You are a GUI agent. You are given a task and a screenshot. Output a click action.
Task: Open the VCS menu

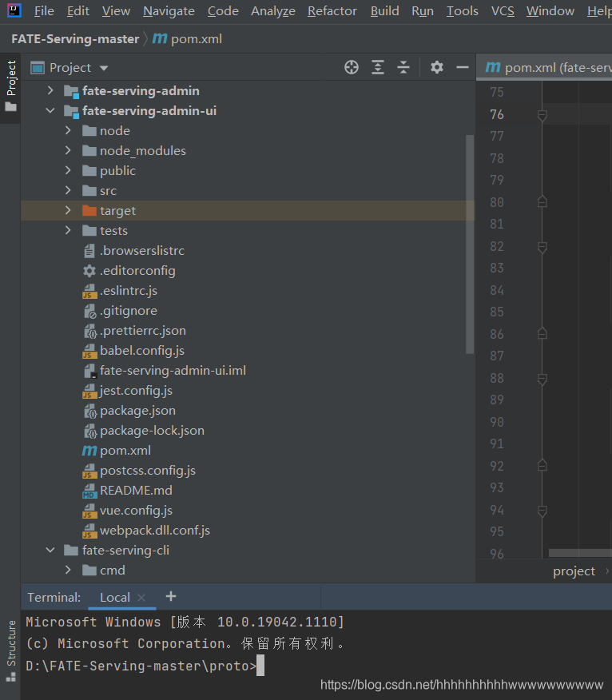tap(503, 10)
